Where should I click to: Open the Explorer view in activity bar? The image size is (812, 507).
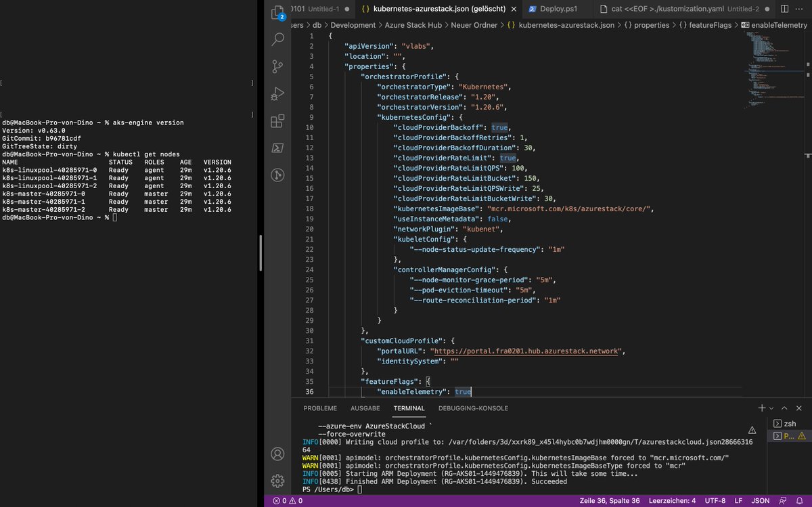[277, 13]
